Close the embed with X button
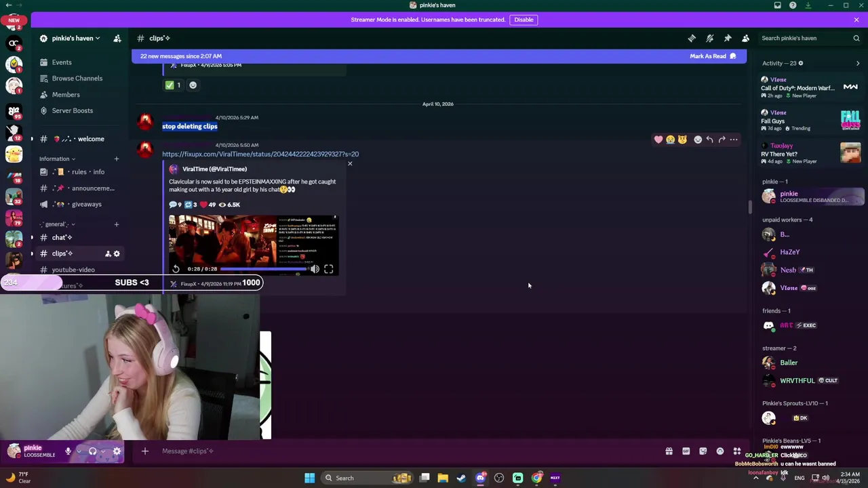 (350, 163)
